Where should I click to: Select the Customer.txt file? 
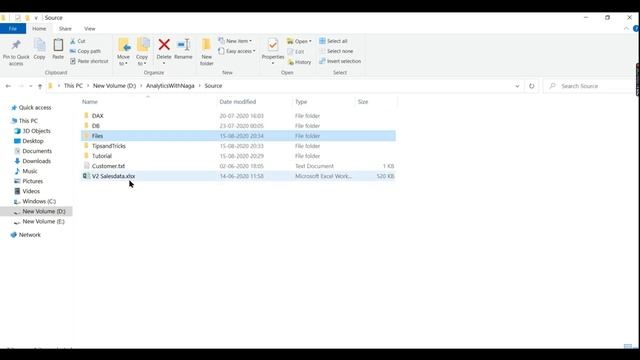click(238, 166)
